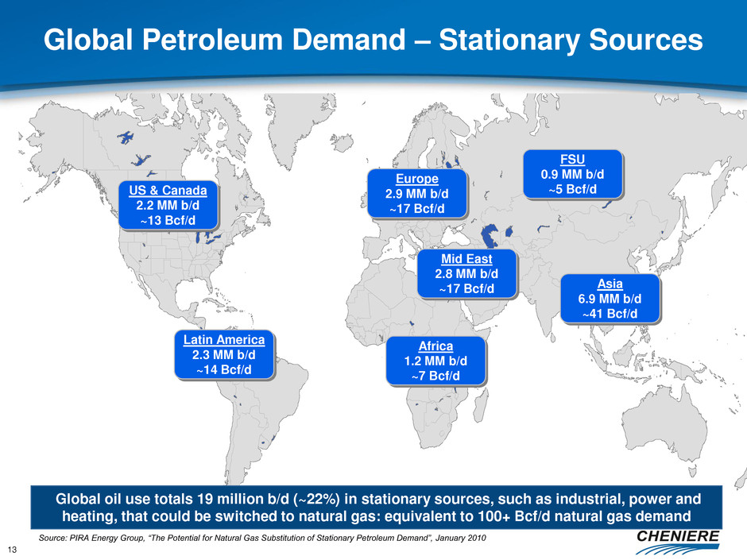The width and height of the screenshot is (747, 560).
Task: Select the "2.2 MM b/d" value
Action: point(169,205)
